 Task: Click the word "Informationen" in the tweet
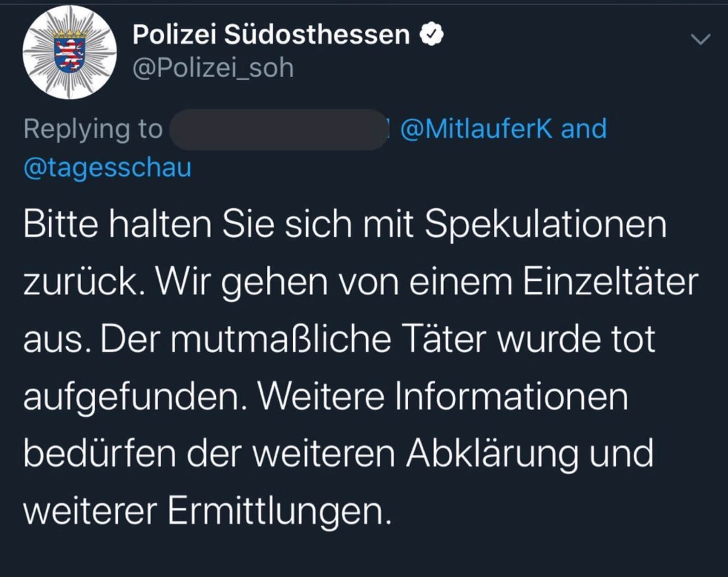511,397
